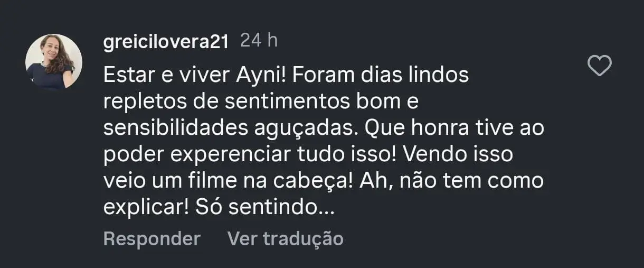Click the phrase "Estar e viver"
The width and height of the screenshot is (644, 268).
[x=156, y=75]
